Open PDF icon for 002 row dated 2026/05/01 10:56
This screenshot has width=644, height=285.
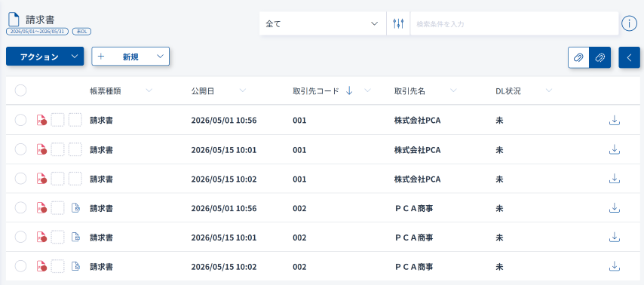point(41,208)
